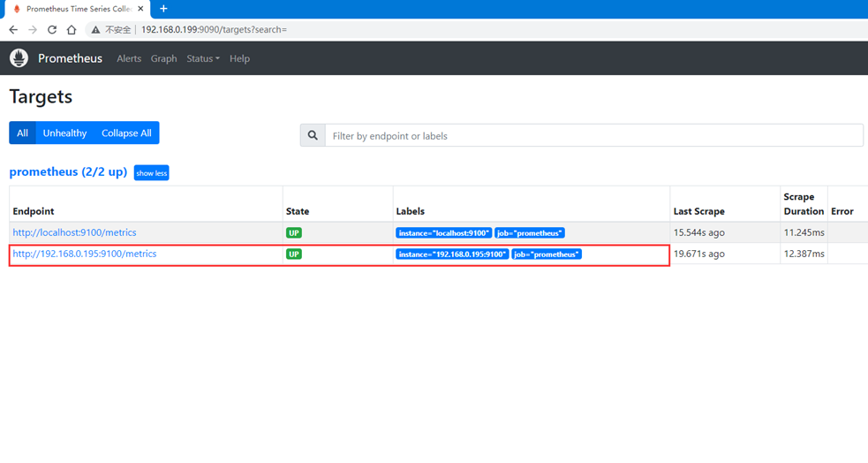This screenshot has height=463, width=868.
Task: Collapse the job with the show less button
Action: pyautogui.click(x=152, y=173)
